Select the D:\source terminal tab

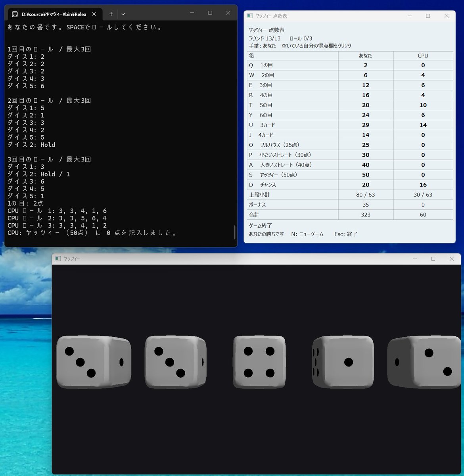coord(54,14)
